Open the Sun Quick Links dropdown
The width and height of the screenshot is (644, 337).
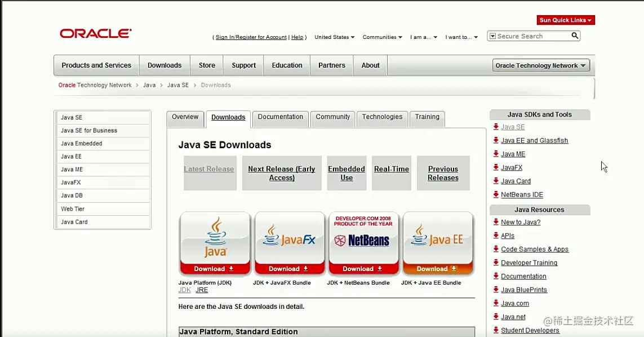point(566,20)
